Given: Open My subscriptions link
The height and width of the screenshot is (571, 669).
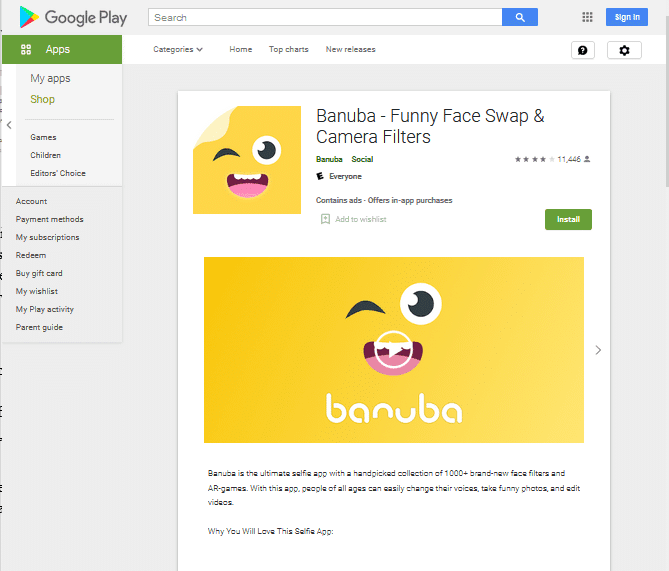Looking at the screenshot, I should point(47,237).
